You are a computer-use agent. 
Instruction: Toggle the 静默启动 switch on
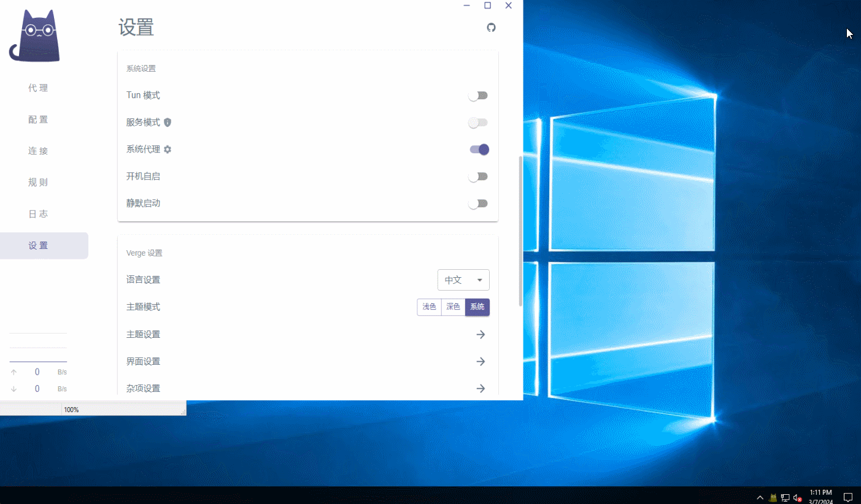click(478, 204)
